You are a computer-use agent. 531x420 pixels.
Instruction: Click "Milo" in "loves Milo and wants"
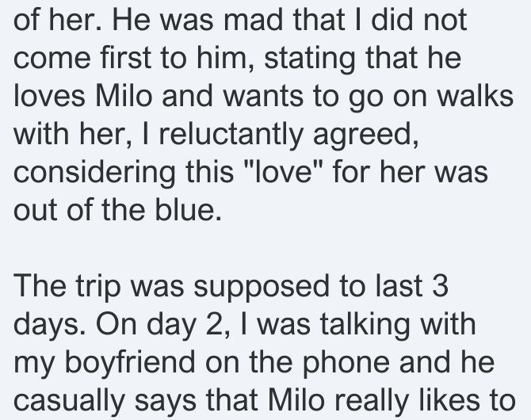[124, 95]
